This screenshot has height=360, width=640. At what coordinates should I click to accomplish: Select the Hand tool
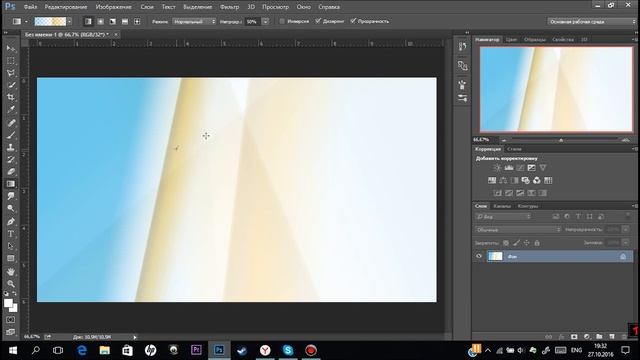click(x=11, y=271)
